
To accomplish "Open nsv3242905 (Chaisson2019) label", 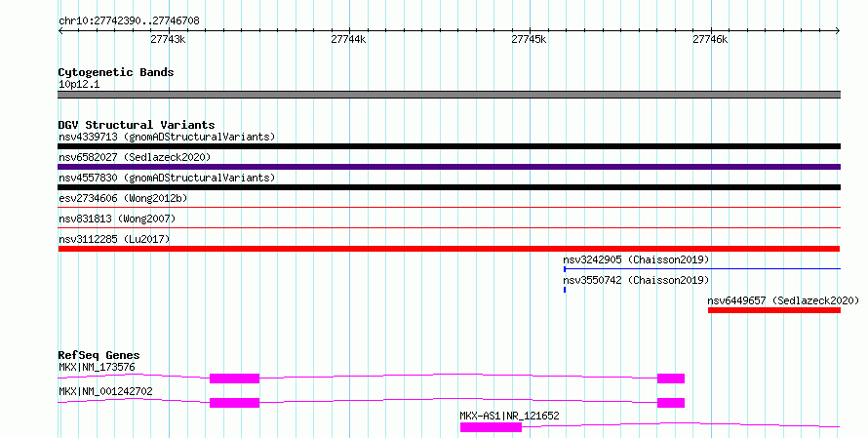I will (x=636, y=259).
